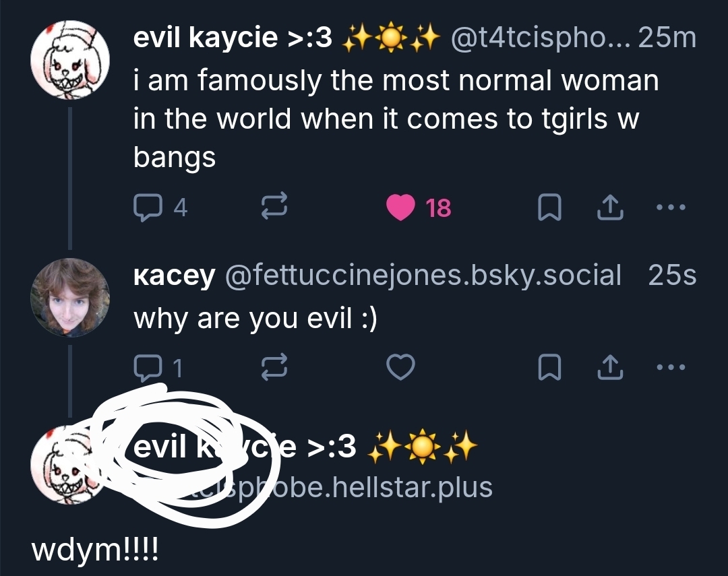This screenshot has height=576, width=728.
Task: Reply to касеу's 'why are you evil' post
Action: coord(146,367)
